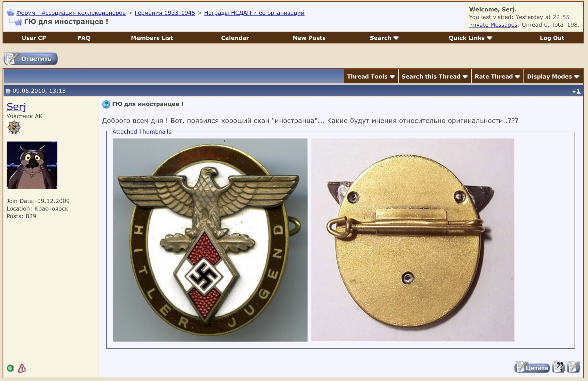Viewport: 588px width, 381px height.
Task: Click the report post warning triangle icon
Action: 22,368
